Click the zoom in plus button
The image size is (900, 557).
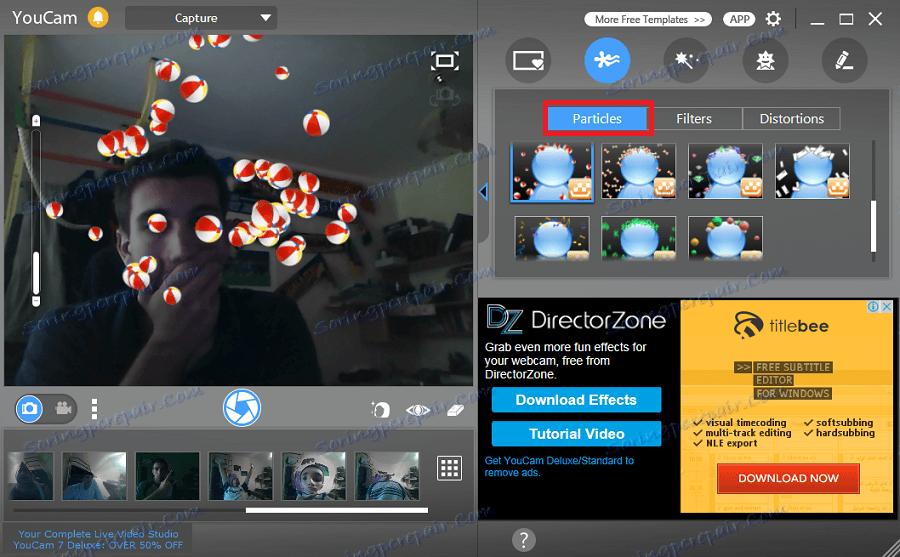point(36,121)
